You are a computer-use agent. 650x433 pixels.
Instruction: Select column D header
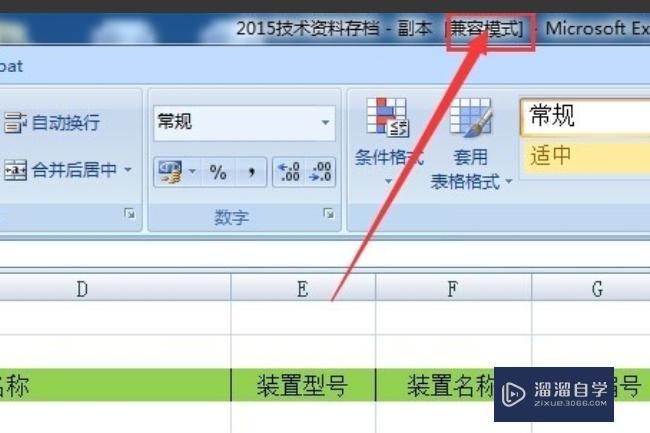pyautogui.click(x=115, y=288)
